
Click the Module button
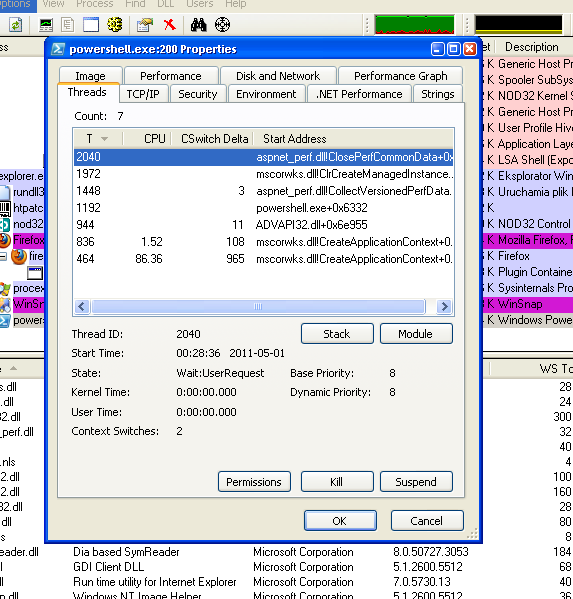tap(416, 333)
